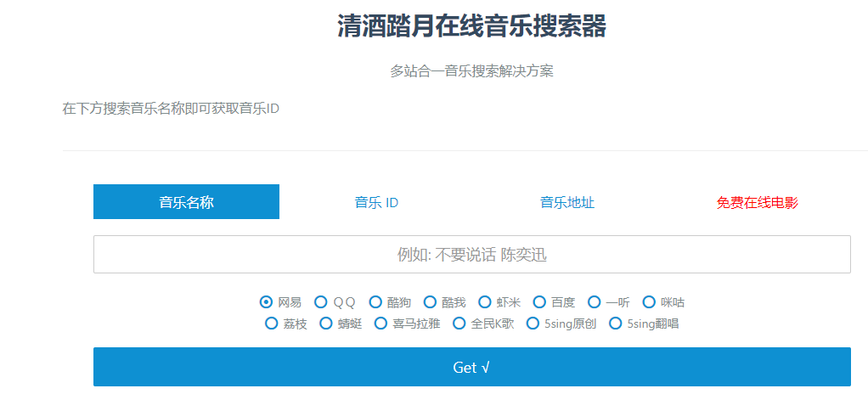The image size is (868, 394).
Task: Switch source to 一听
Action: [595, 301]
